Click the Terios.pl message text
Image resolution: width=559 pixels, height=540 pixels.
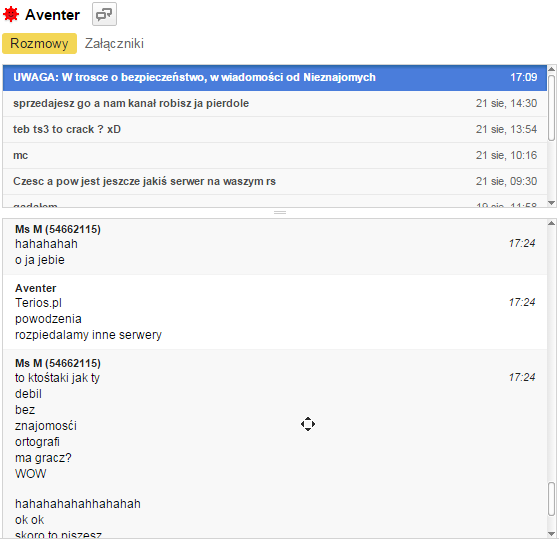pos(38,303)
